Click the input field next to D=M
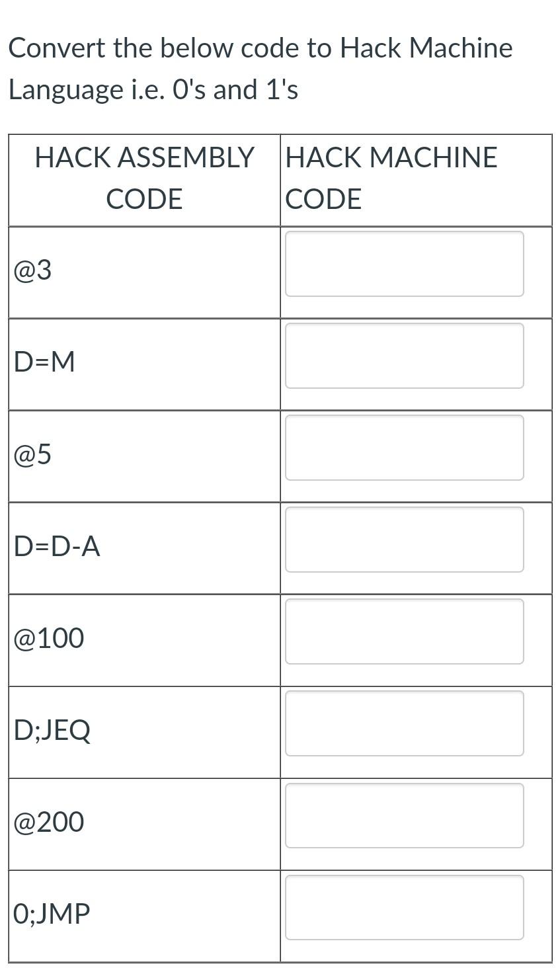The height and width of the screenshot is (970, 560). coord(403,356)
